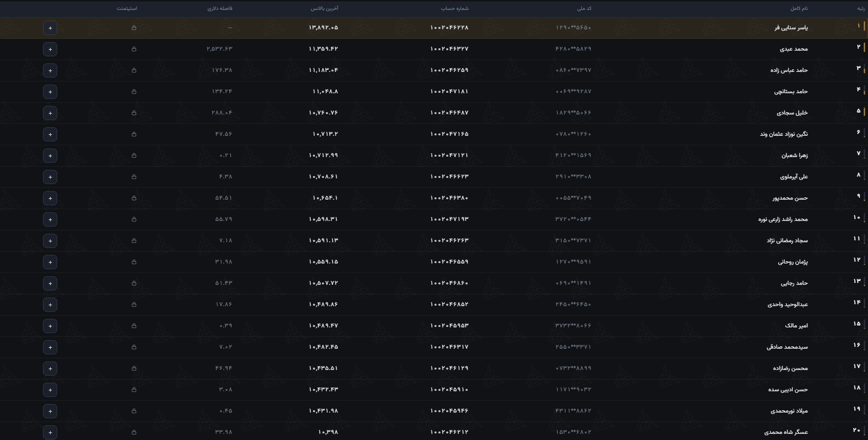Click statement lock icon for حسن محمدپور

[x=134, y=198]
